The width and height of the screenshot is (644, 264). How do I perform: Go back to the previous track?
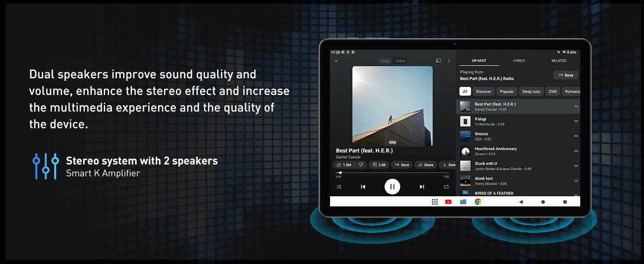pos(363,187)
